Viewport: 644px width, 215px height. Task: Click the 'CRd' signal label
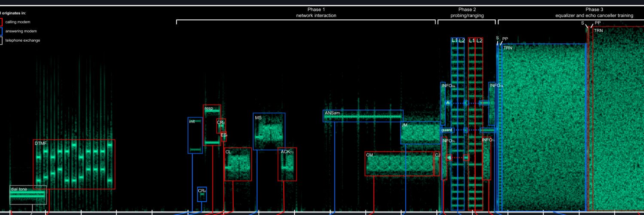[x=221, y=123]
